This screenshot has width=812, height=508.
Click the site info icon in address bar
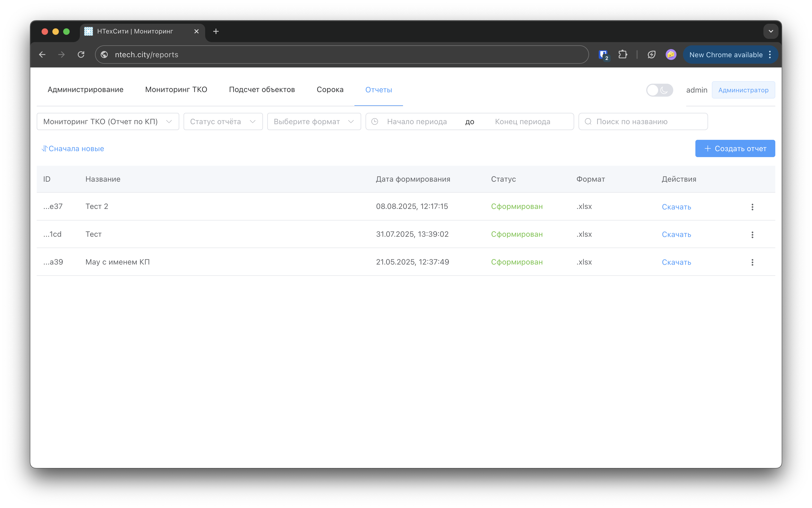pyautogui.click(x=104, y=55)
